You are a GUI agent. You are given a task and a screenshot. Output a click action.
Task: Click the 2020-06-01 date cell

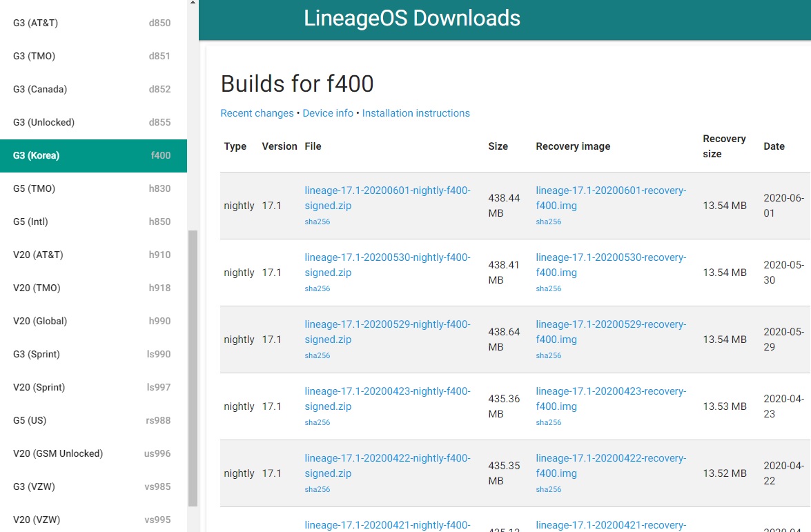coord(783,205)
